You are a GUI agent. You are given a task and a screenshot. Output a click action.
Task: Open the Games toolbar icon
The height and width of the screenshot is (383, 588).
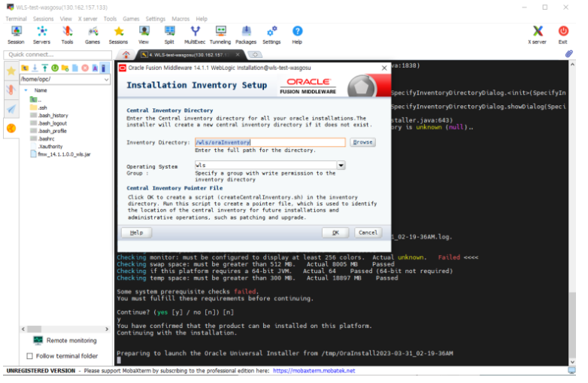(92, 35)
